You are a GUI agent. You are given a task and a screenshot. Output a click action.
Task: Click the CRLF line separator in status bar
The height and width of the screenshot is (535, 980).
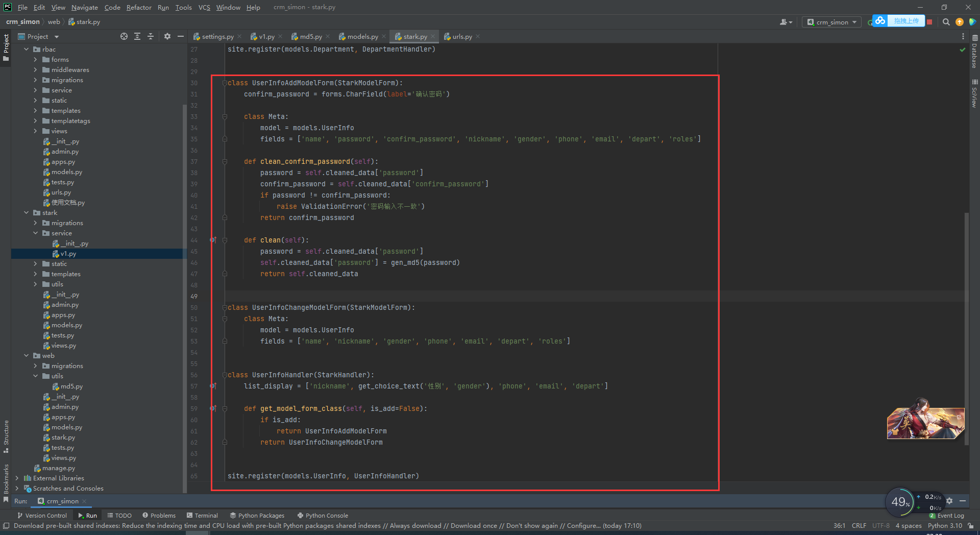[859, 525]
